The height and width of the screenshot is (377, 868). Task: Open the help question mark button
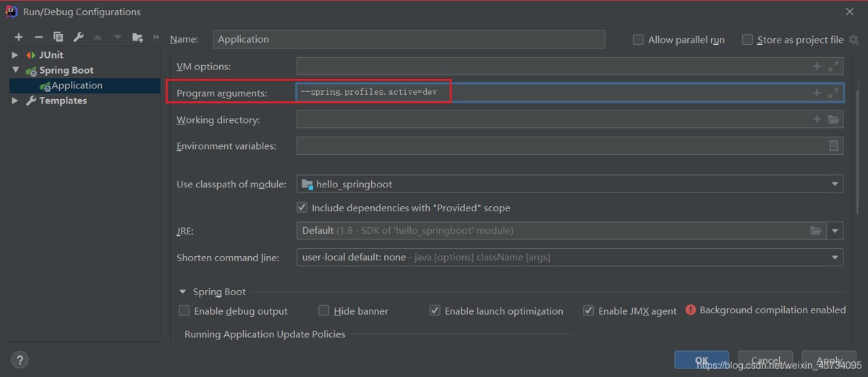pyautogui.click(x=20, y=360)
